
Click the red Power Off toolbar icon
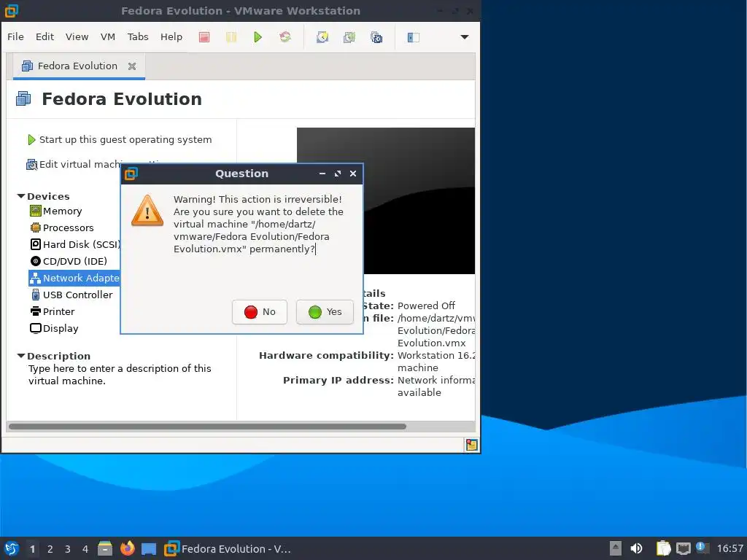(x=204, y=37)
